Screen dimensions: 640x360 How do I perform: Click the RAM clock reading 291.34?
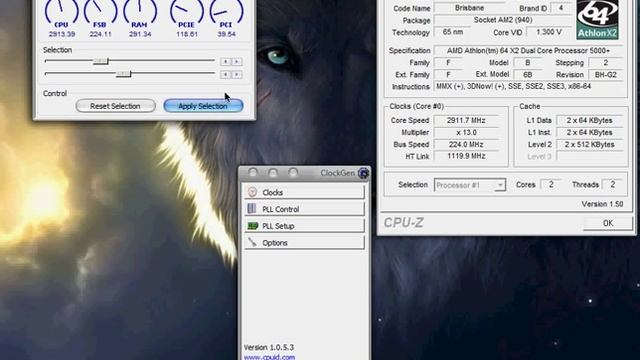[x=140, y=34]
